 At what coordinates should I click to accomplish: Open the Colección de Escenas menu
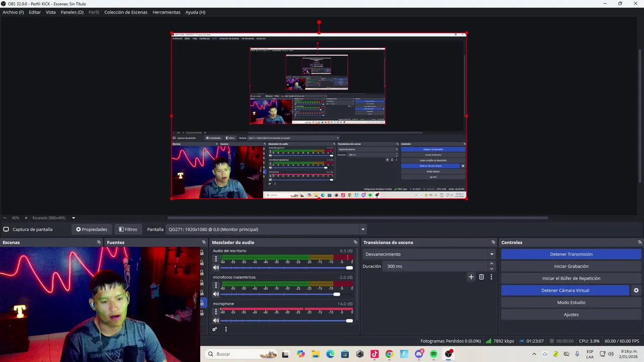[x=126, y=12]
